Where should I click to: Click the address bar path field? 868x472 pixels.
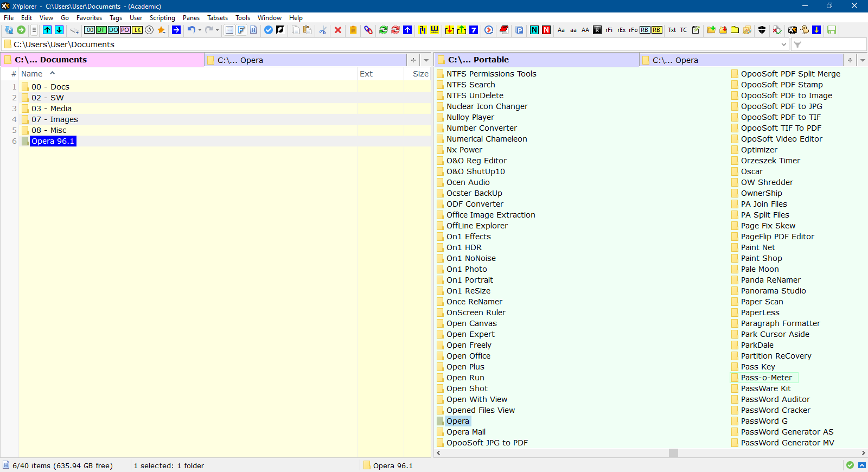click(395, 44)
